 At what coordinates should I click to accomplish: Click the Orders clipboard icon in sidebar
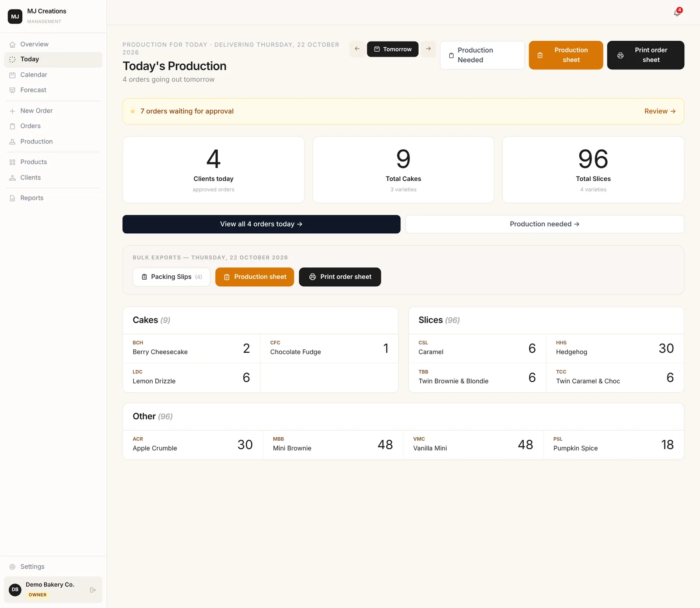[x=12, y=126]
